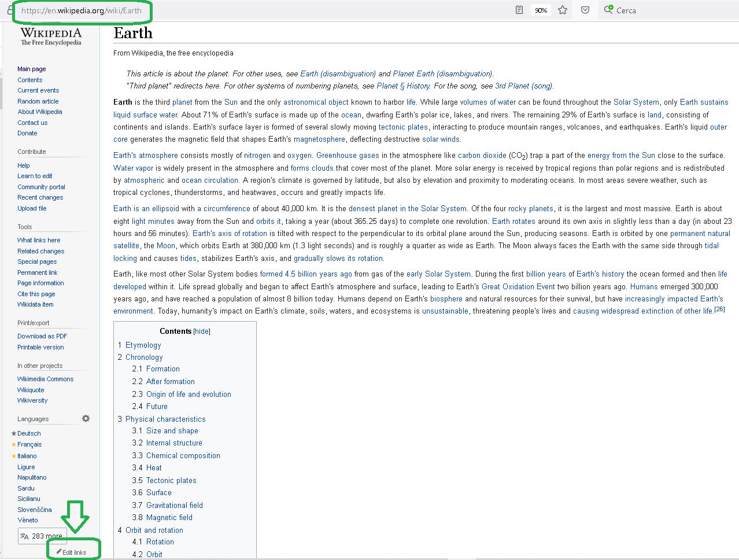
Task: Toggle reader view icon in address bar
Action: click(x=519, y=10)
